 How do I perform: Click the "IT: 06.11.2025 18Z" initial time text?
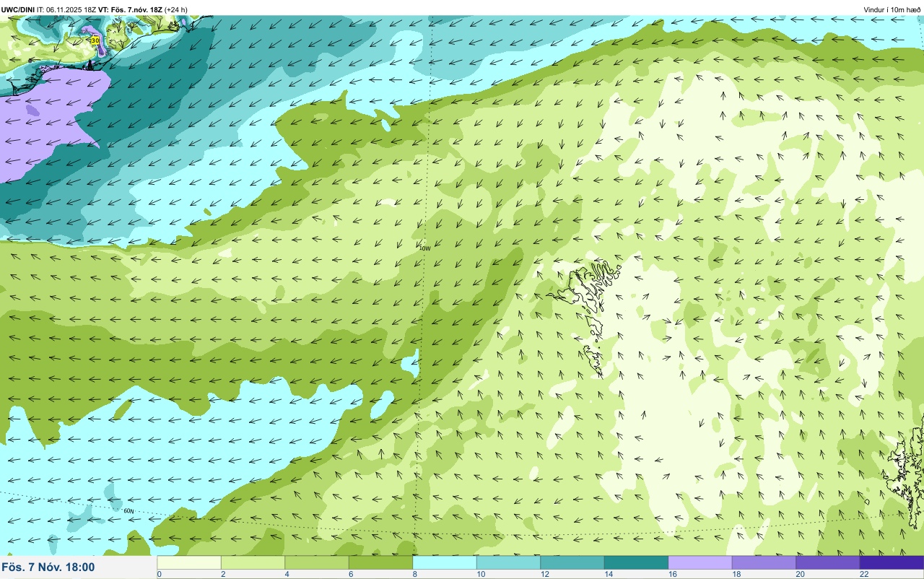(67, 9)
